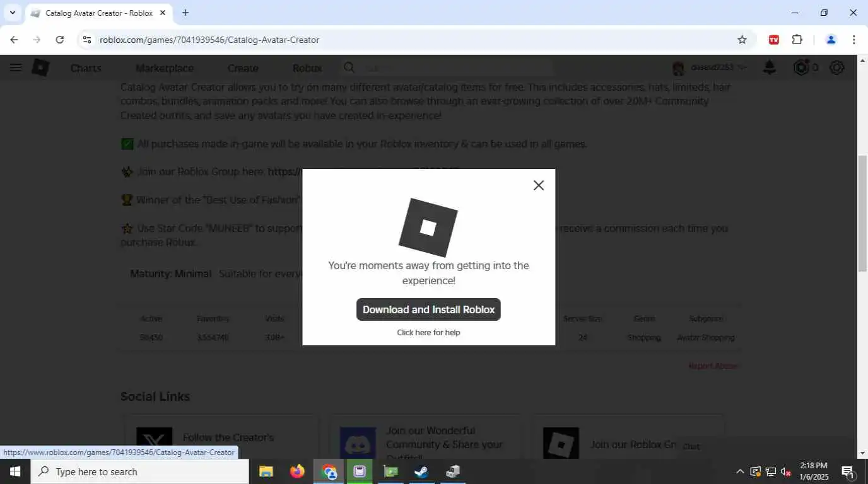This screenshot has width=868, height=484.
Task: Switch to Chrome on the taskbar
Action: (329, 471)
